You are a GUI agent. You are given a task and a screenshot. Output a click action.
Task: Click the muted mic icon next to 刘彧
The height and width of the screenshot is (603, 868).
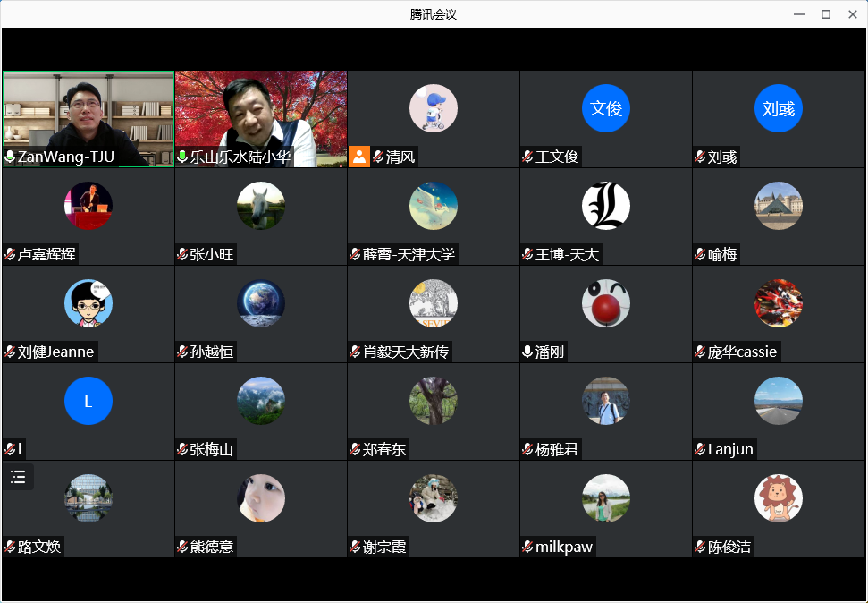[x=700, y=157]
